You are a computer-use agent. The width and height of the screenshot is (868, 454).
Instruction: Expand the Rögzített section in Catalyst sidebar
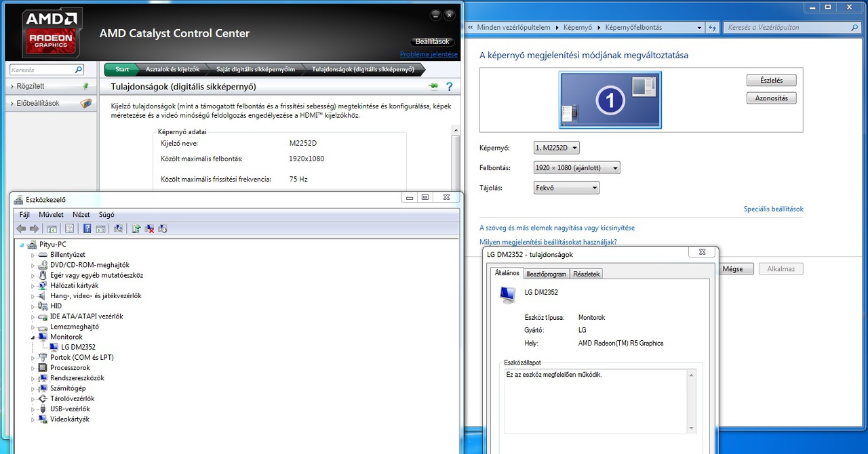point(13,87)
